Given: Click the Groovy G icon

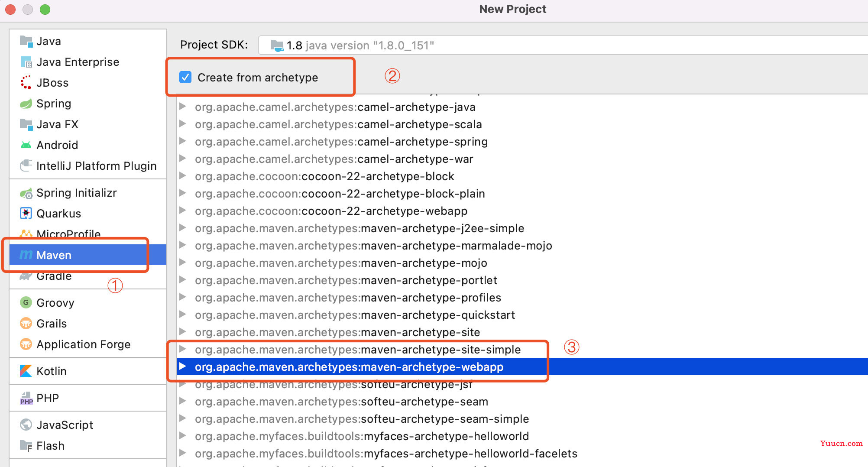Looking at the screenshot, I should 26,303.
